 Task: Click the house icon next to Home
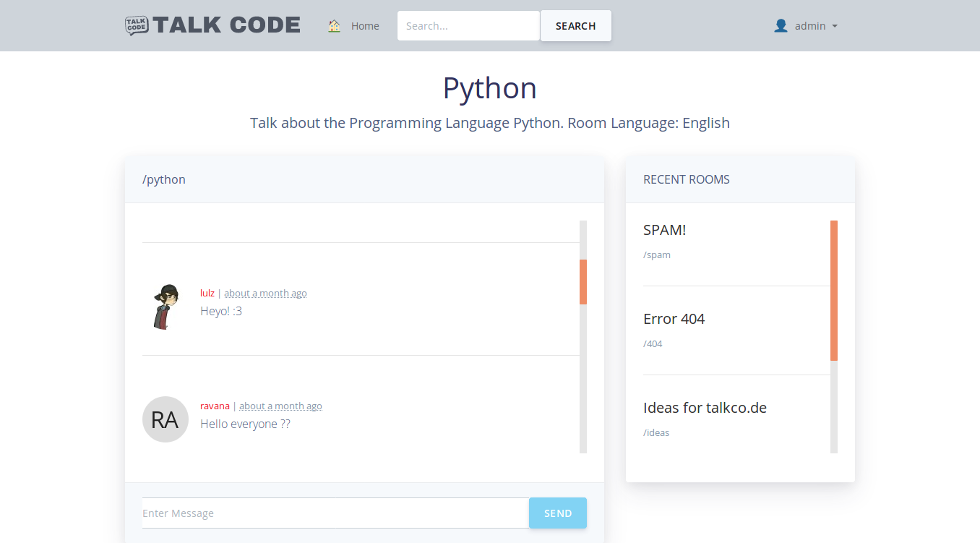coord(334,25)
